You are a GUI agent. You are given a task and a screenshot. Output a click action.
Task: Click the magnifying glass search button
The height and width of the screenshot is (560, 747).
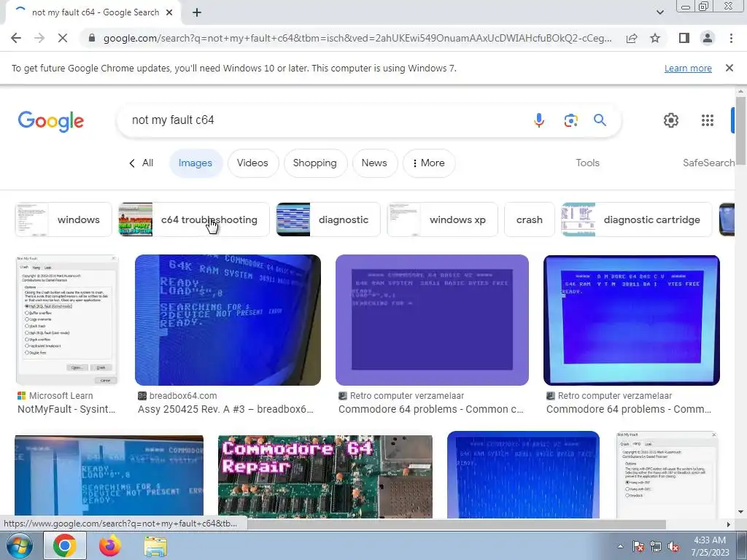tap(600, 120)
